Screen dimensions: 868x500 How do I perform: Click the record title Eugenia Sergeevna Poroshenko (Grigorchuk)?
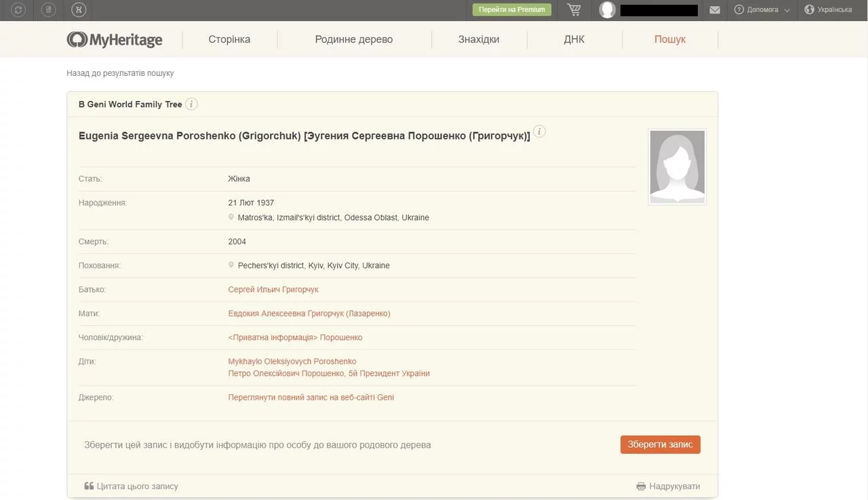(304, 136)
